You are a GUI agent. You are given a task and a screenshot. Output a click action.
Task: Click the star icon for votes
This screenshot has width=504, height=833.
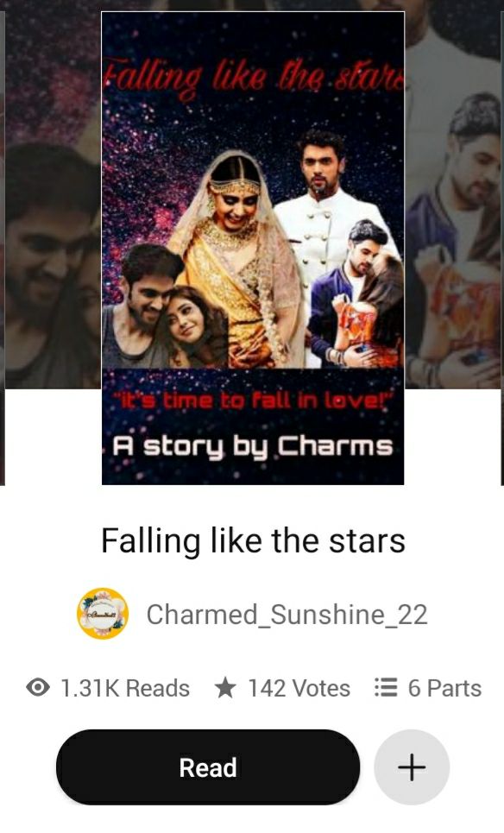click(x=225, y=688)
